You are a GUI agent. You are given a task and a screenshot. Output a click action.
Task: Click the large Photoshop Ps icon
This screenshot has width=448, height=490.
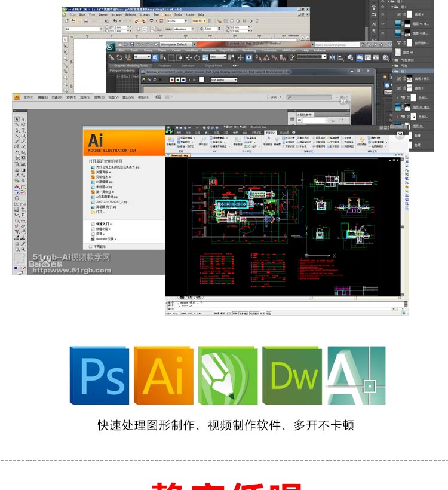[x=99, y=375]
